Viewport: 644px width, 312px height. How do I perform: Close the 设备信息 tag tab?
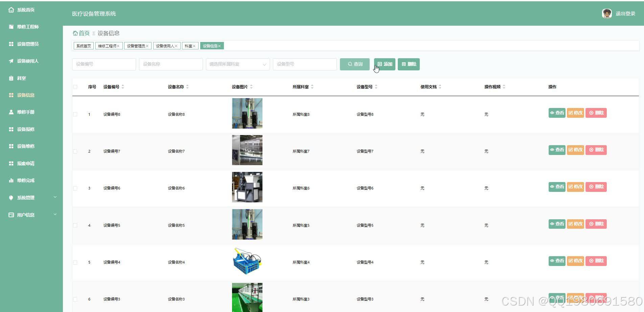pyautogui.click(x=220, y=46)
